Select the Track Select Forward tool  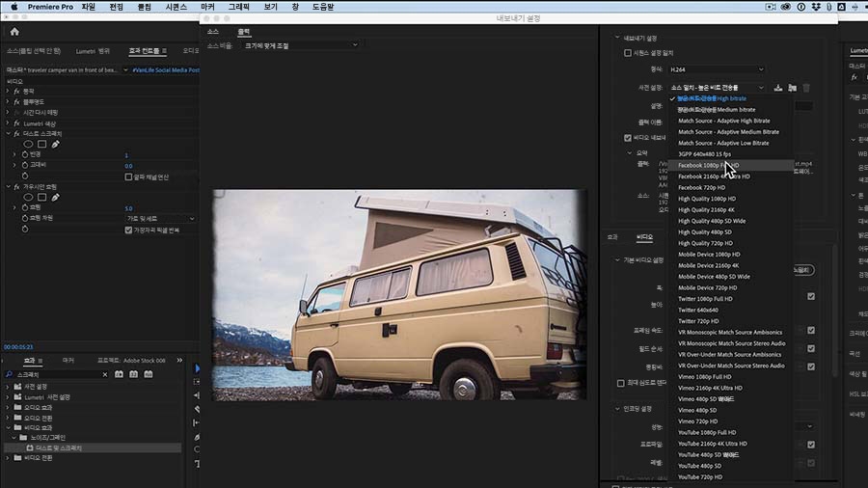[x=197, y=382]
